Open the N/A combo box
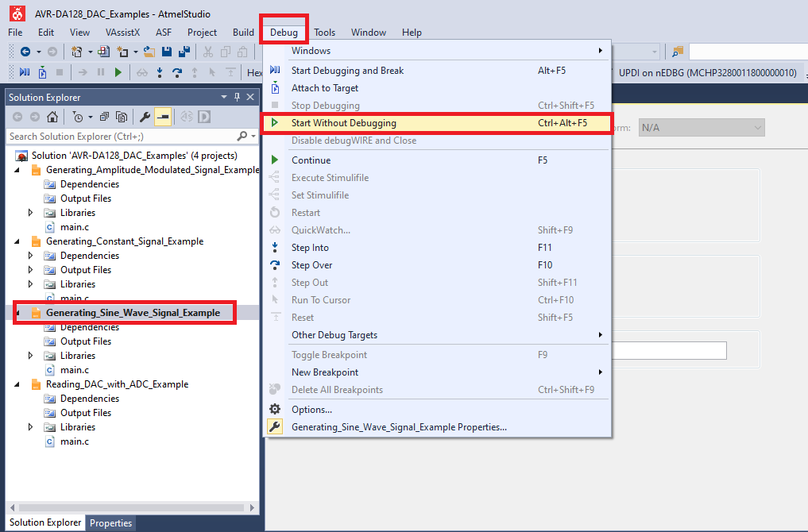The height and width of the screenshot is (532, 808). [x=702, y=128]
